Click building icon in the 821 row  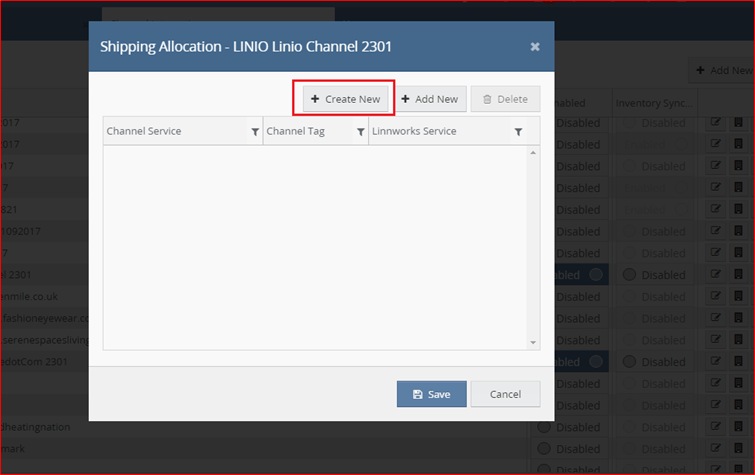pyautogui.click(x=738, y=209)
